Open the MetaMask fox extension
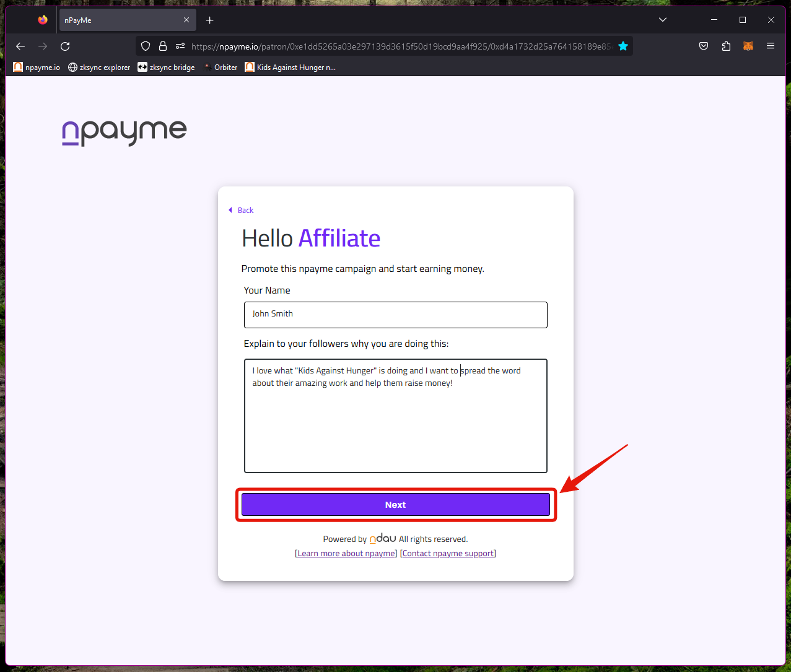Screen dimensions: 791x672 tap(748, 46)
